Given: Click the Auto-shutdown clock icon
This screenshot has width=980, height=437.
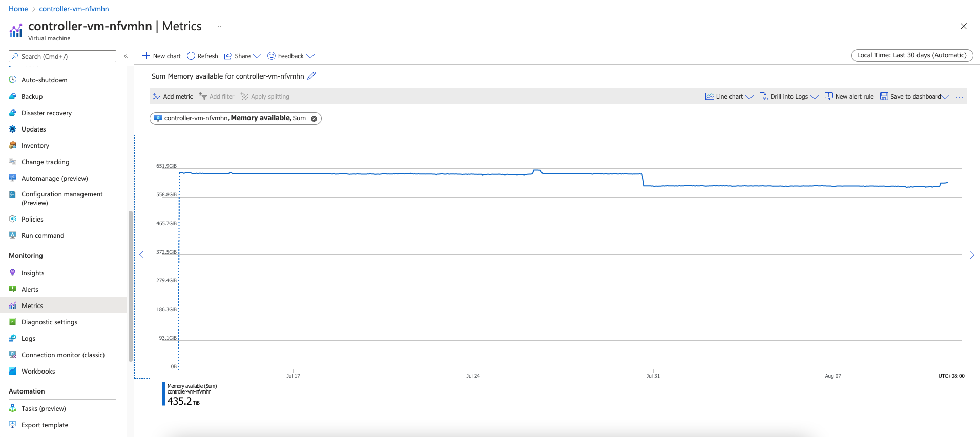Looking at the screenshot, I should tap(13, 80).
